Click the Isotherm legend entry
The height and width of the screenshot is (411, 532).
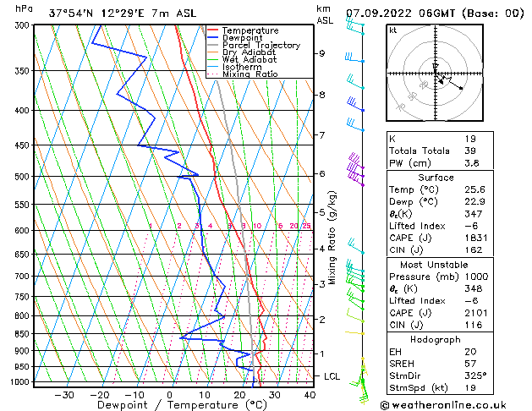242,67
